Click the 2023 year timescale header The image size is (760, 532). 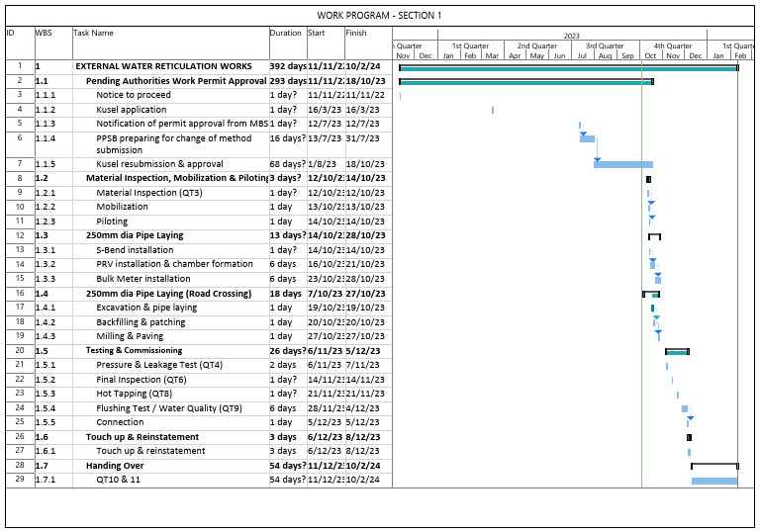pos(572,36)
